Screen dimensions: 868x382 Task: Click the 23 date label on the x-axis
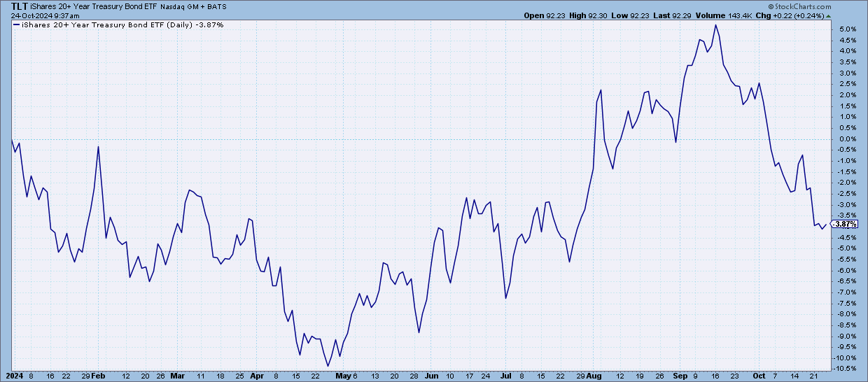(x=735, y=375)
